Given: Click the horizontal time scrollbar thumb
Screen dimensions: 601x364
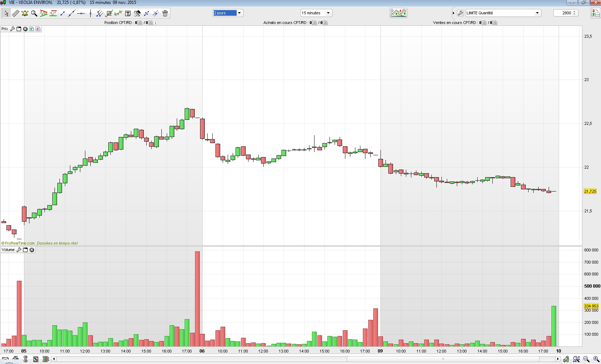Looking at the screenshot, I should point(443,359).
